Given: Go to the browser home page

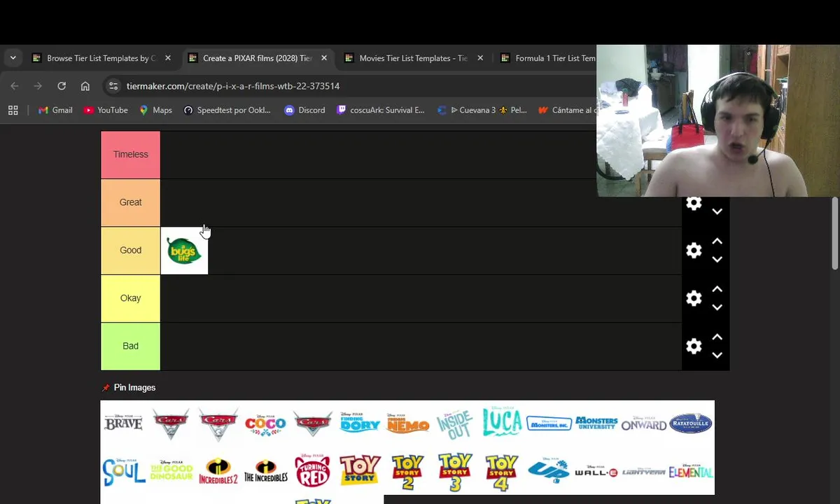Looking at the screenshot, I should click(x=85, y=86).
